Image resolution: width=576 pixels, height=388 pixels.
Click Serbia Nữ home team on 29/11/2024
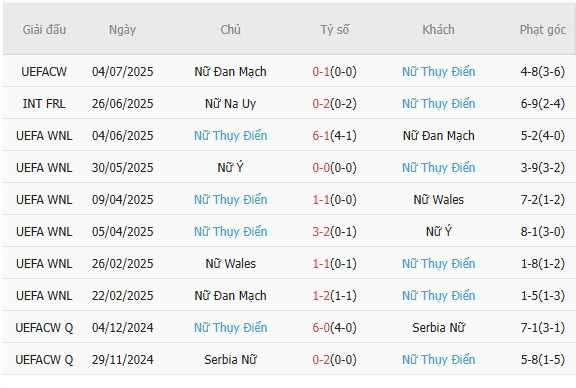(x=230, y=359)
